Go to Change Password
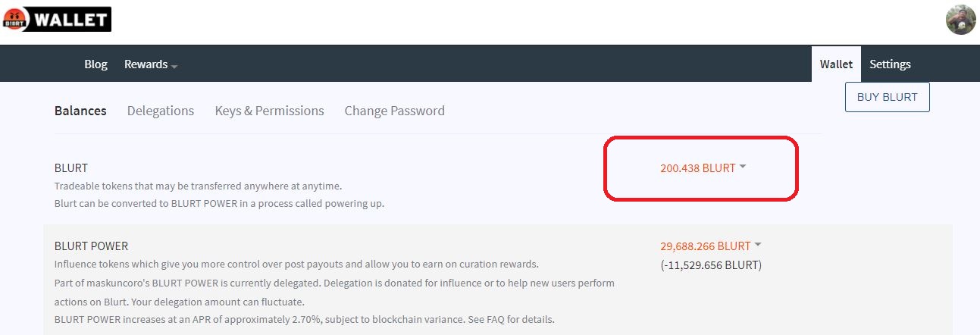Image resolution: width=980 pixels, height=335 pixels. [394, 111]
